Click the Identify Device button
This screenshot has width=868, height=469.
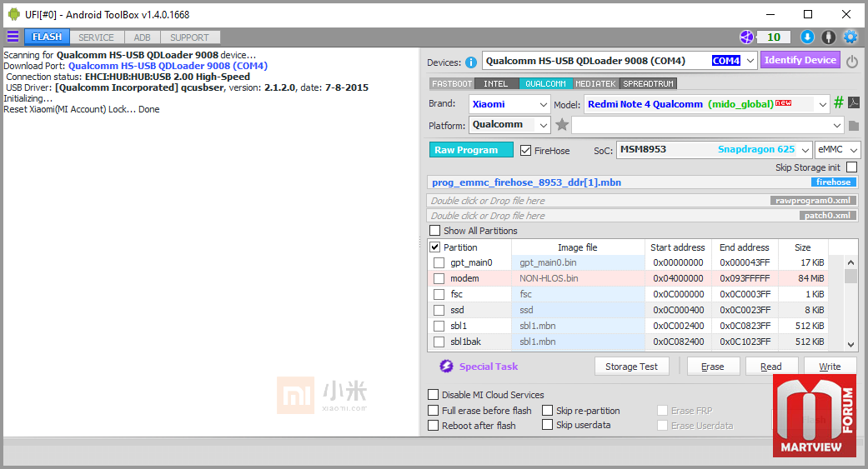point(800,60)
